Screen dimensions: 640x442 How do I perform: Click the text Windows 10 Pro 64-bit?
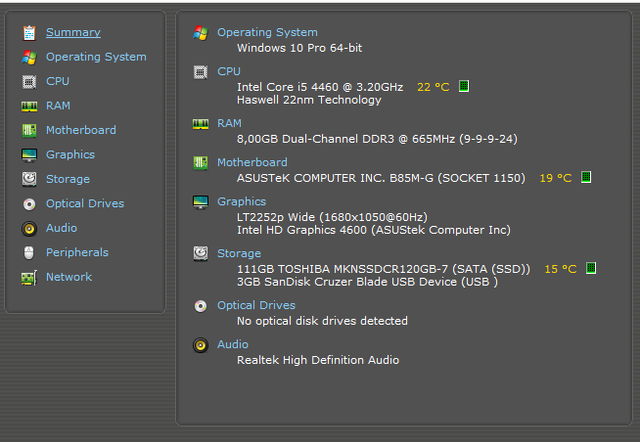pyautogui.click(x=300, y=48)
